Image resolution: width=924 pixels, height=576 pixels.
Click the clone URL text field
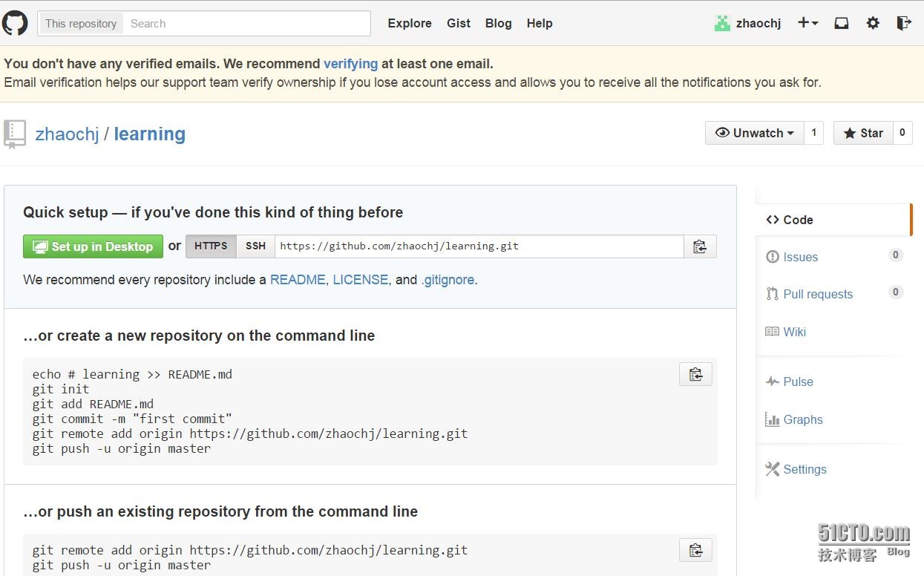tap(479, 246)
